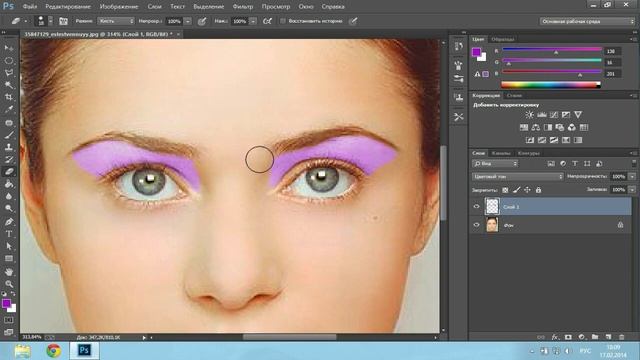The image size is (640, 360).
Task: Open the flow slider dropdown in options bar
Action: [253, 21]
